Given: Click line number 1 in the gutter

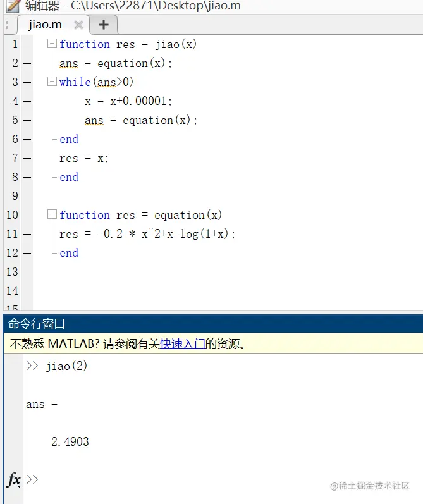Looking at the screenshot, I should 15,44.
